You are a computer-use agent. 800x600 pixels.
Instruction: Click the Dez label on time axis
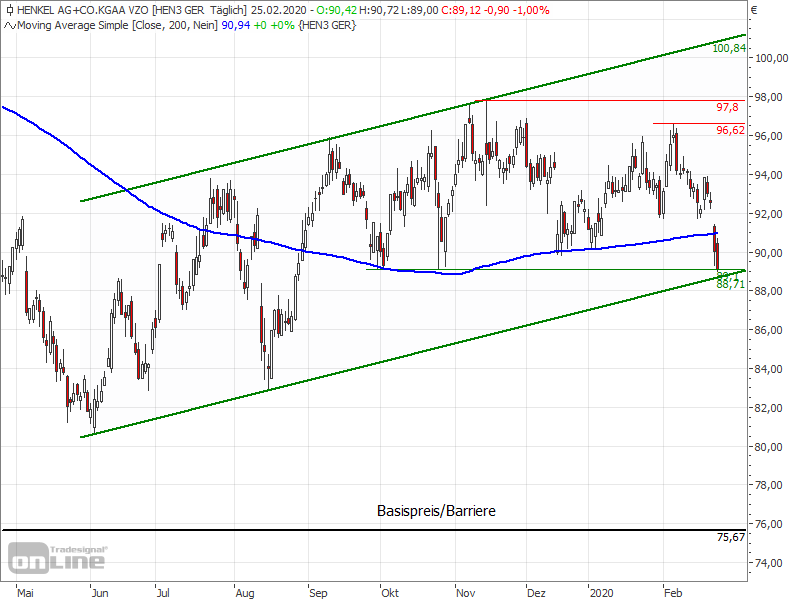pos(536,593)
